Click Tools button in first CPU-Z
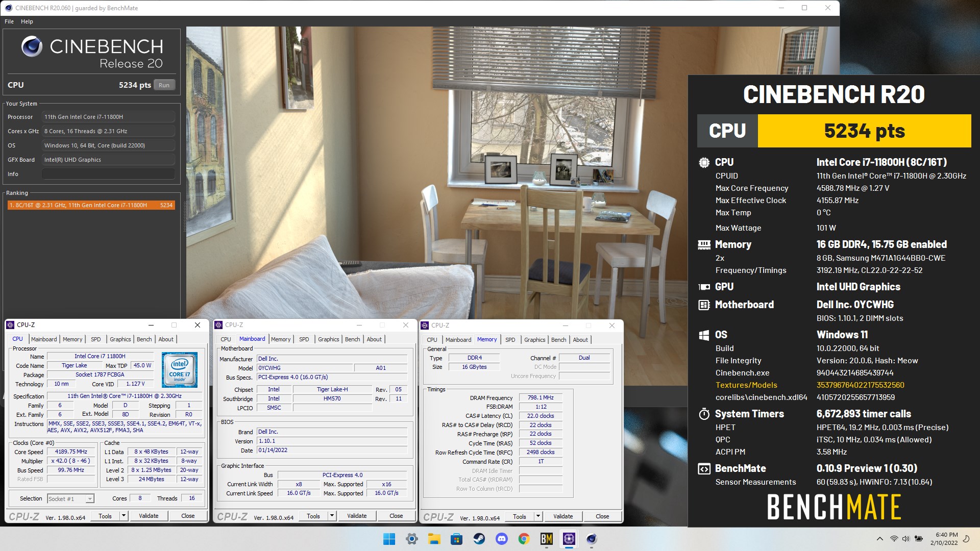Viewport: 980px width, 551px height. click(105, 516)
